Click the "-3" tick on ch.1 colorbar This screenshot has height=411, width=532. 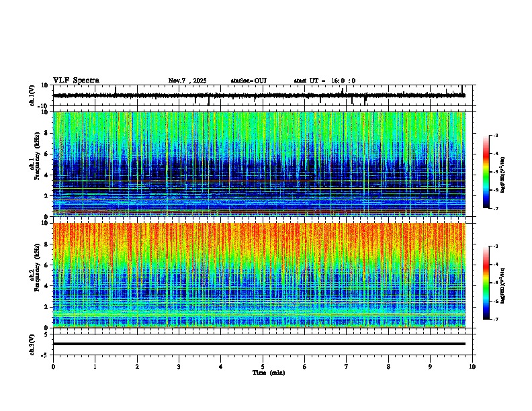[x=496, y=136]
